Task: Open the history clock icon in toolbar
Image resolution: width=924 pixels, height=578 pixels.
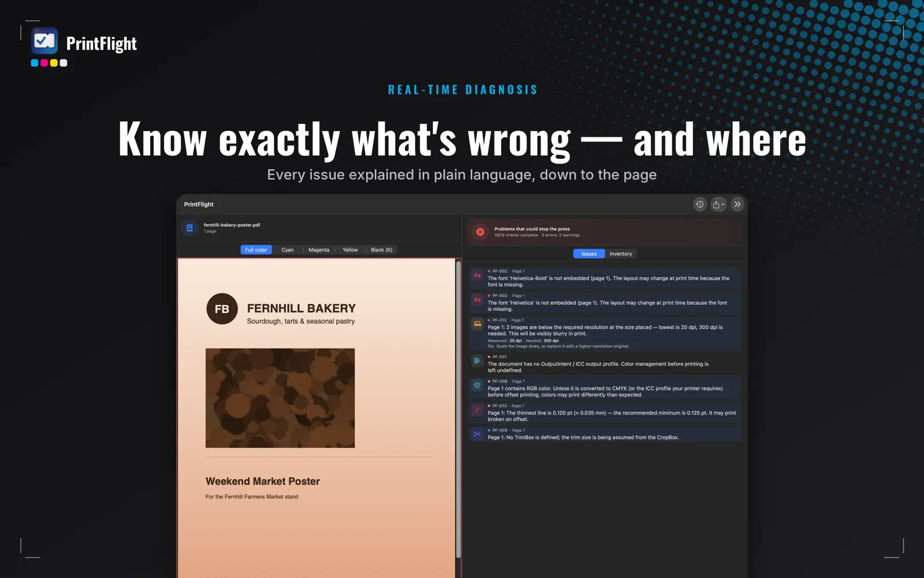Action: [x=699, y=204]
